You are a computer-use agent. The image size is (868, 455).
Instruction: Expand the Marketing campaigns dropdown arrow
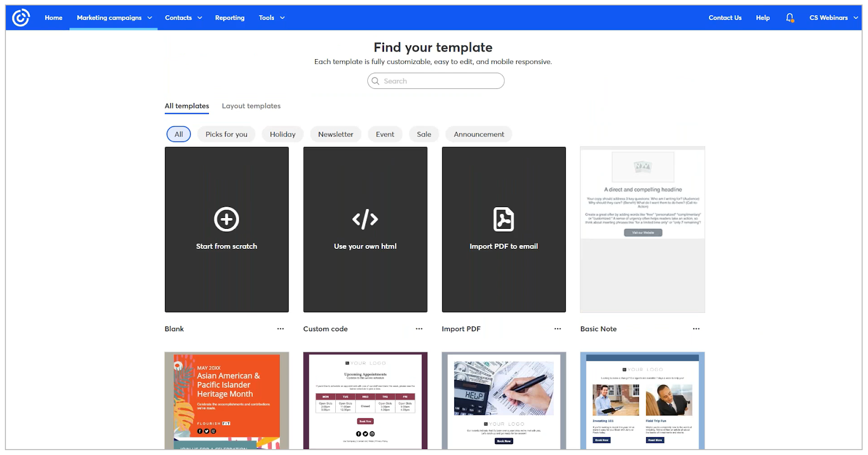pos(150,18)
